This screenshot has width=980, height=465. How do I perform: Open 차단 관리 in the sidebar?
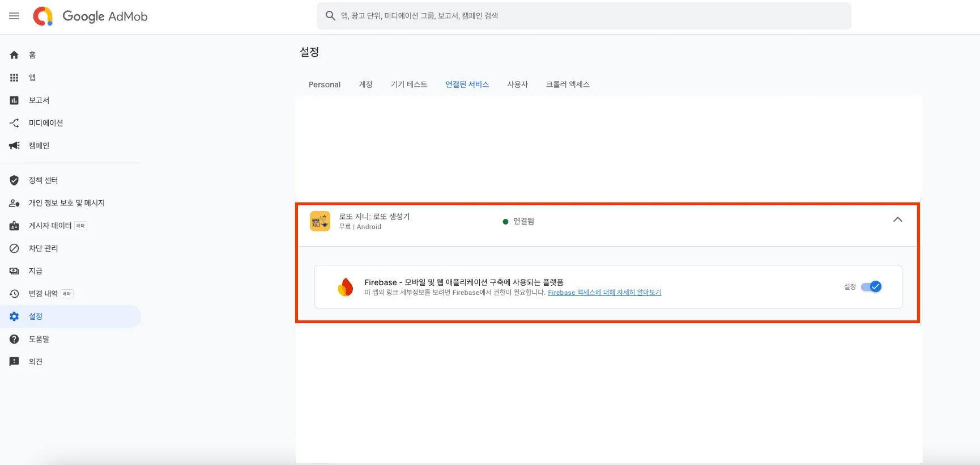pos(44,248)
